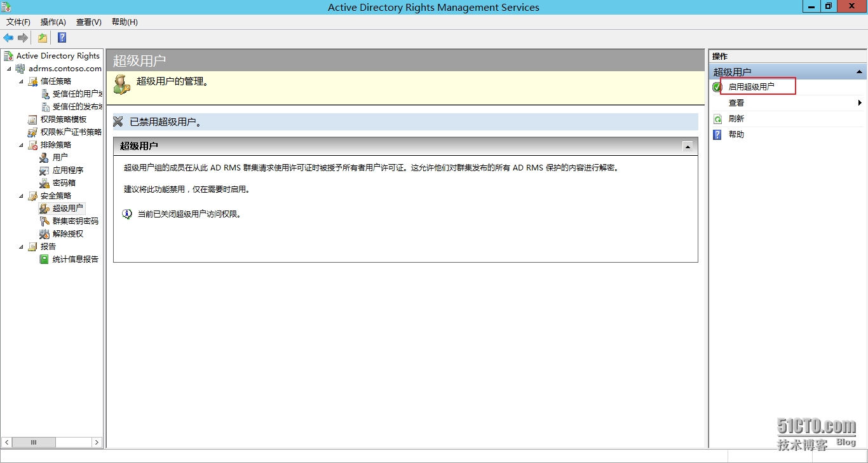This screenshot has width=868, height=463.
Task: Click the 帮助 help icon in actions pane
Action: pyautogui.click(x=717, y=135)
